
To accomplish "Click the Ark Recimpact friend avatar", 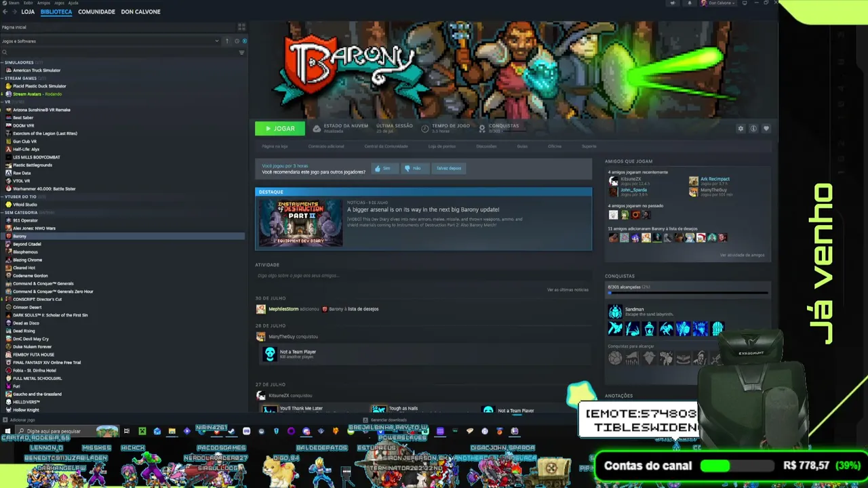I will coord(693,180).
